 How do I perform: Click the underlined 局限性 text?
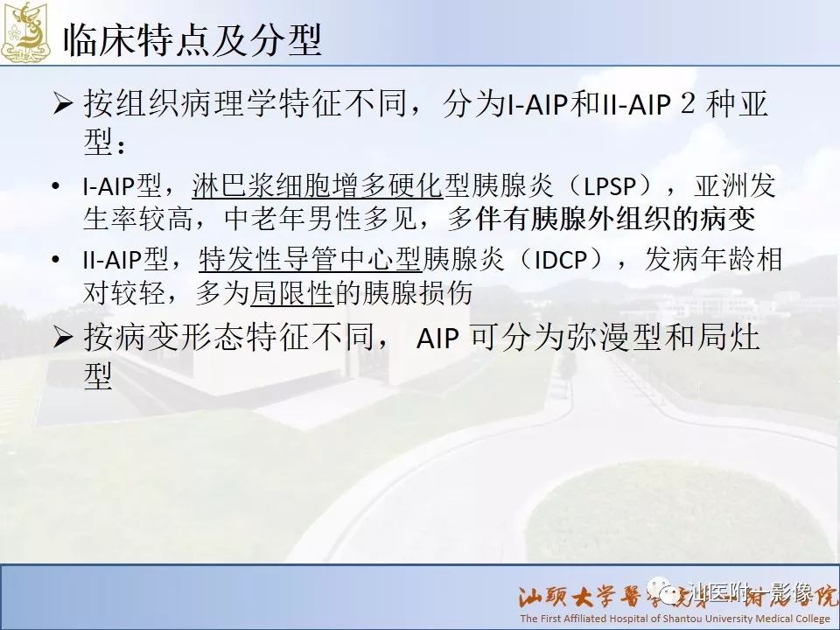(292, 292)
